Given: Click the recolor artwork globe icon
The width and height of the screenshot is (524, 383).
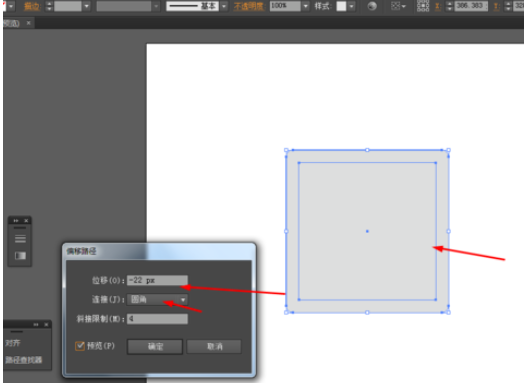Looking at the screenshot, I should tap(372, 6).
